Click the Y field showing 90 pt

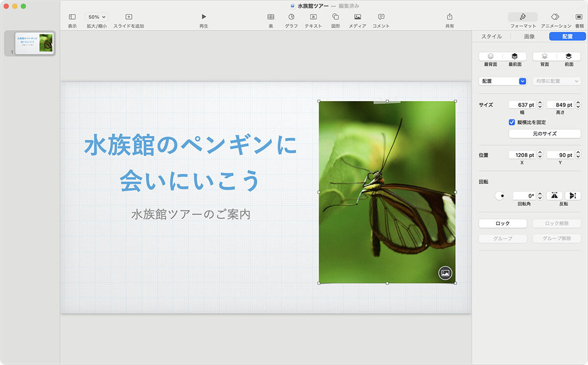(x=561, y=155)
